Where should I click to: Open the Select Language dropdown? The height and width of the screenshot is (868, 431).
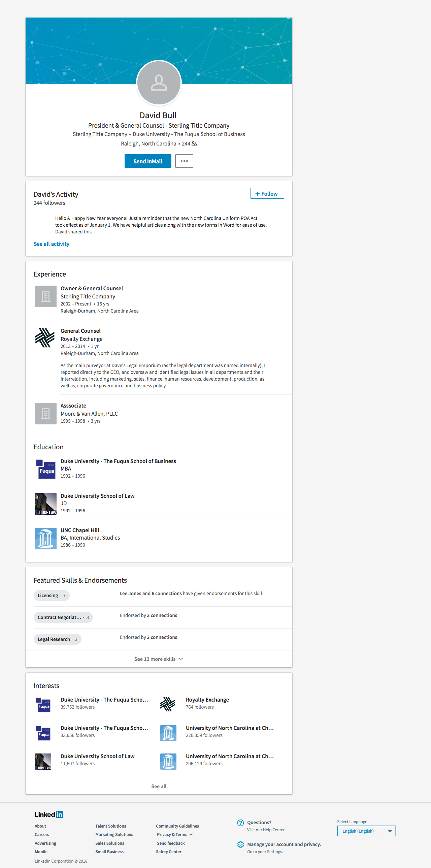(x=366, y=831)
